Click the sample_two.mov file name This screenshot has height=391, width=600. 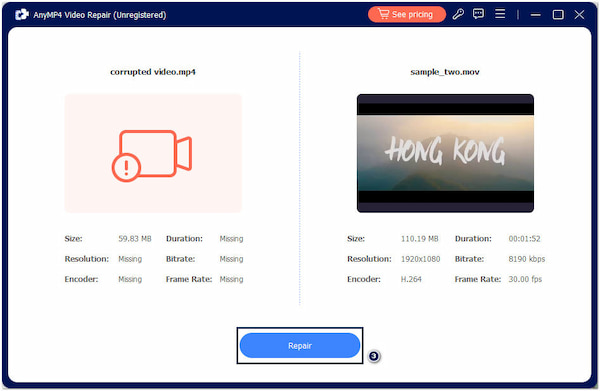coord(445,72)
